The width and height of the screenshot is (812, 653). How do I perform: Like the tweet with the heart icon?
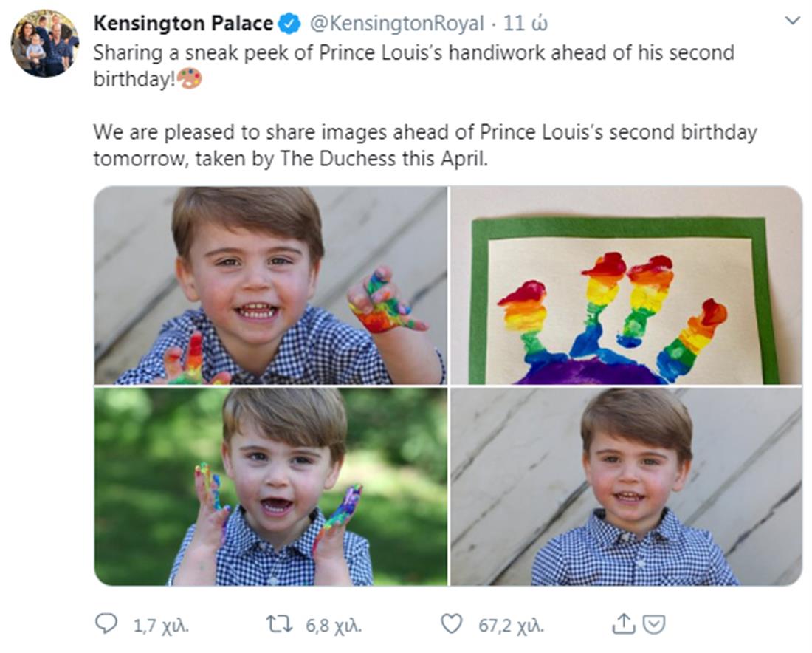pyautogui.click(x=451, y=625)
